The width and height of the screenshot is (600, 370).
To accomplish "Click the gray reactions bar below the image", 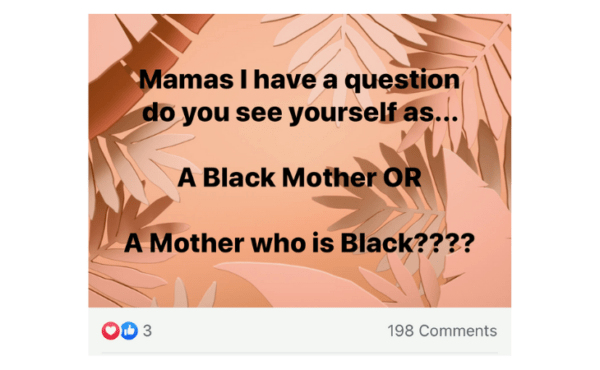I will (300, 331).
